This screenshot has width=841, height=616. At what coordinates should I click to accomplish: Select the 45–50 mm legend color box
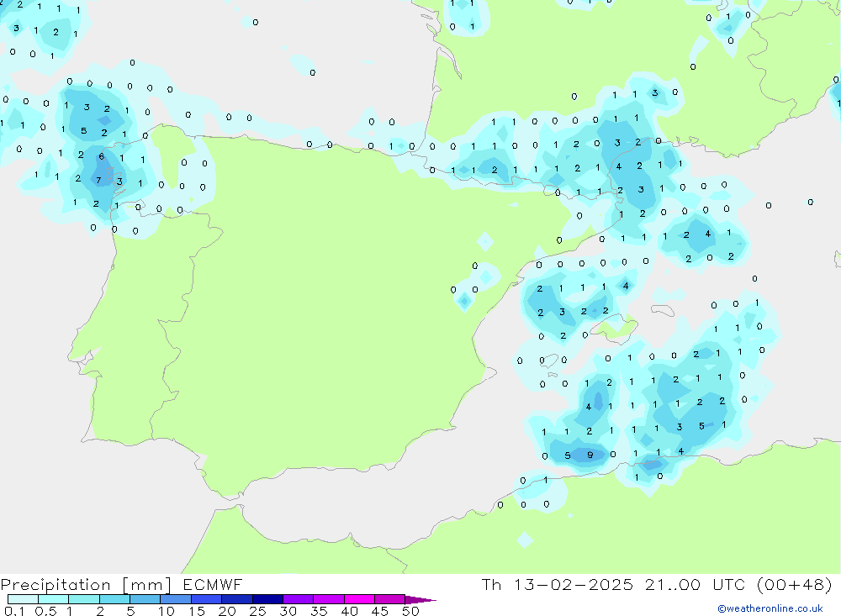point(390,599)
